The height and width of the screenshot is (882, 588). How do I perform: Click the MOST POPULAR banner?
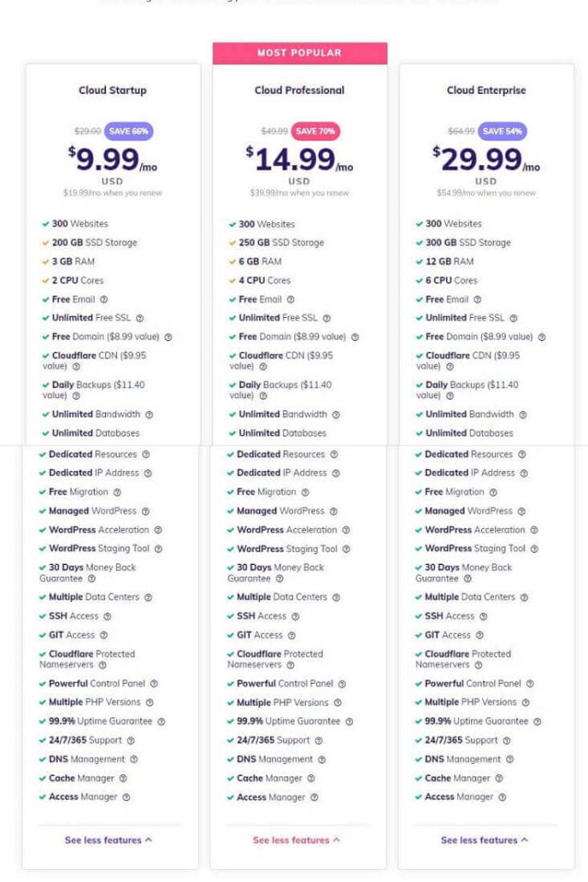tap(300, 53)
